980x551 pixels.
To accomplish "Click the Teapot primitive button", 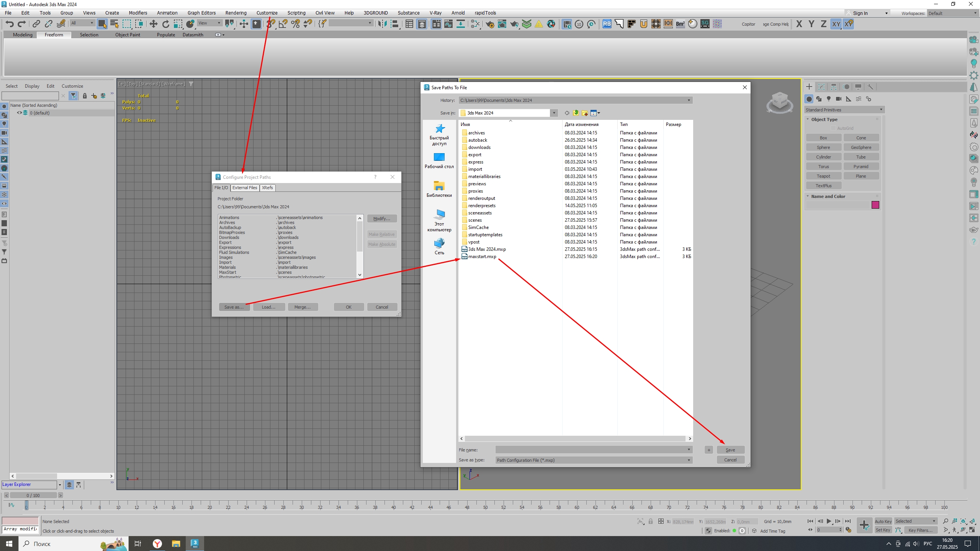I will point(823,176).
